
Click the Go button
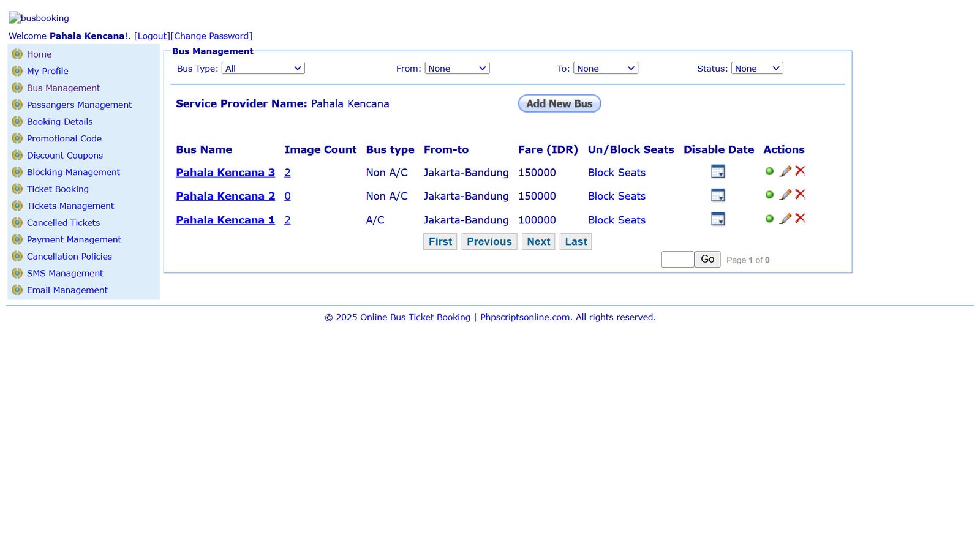[x=707, y=259]
